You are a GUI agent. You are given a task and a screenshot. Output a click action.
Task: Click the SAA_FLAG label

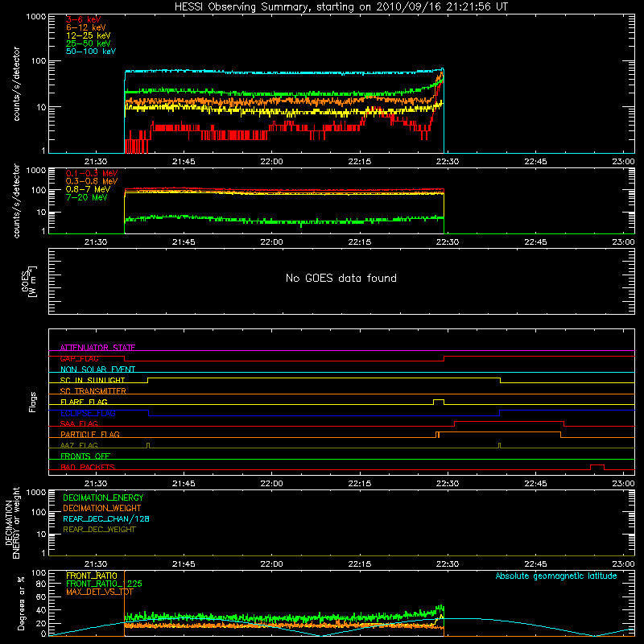tap(79, 423)
